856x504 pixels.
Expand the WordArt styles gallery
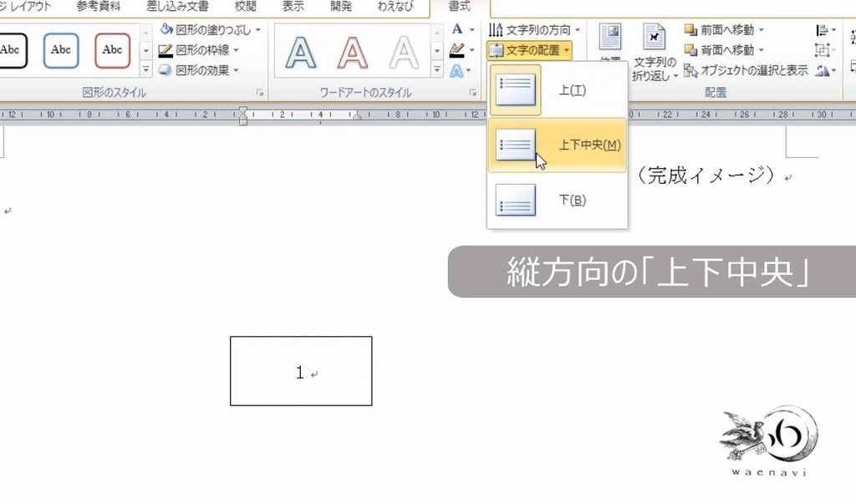point(436,69)
